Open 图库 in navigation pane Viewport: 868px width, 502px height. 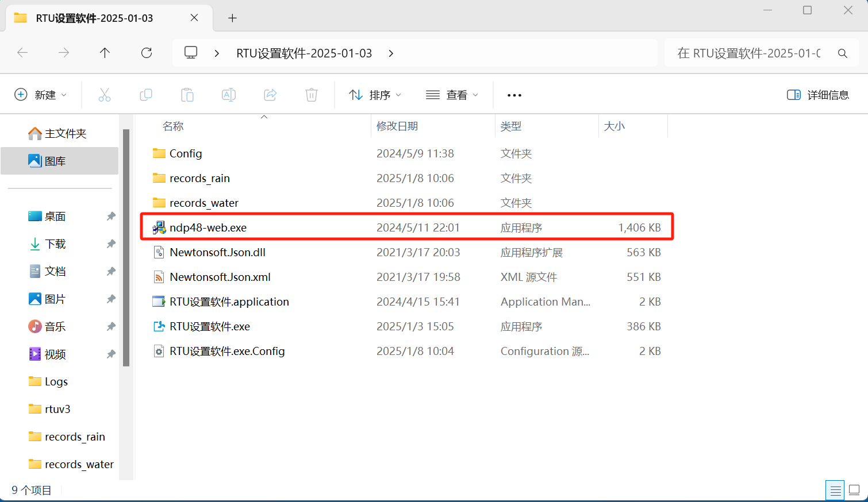tap(60, 161)
